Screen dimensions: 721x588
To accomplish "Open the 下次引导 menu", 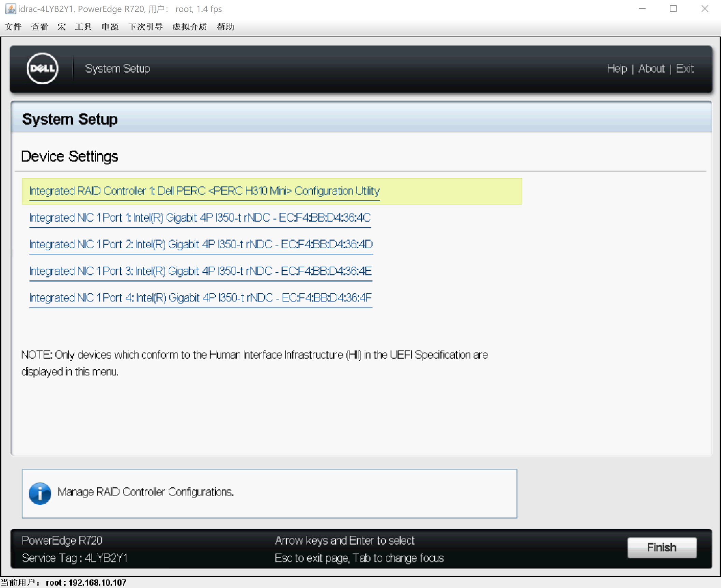I will pyautogui.click(x=145, y=27).
